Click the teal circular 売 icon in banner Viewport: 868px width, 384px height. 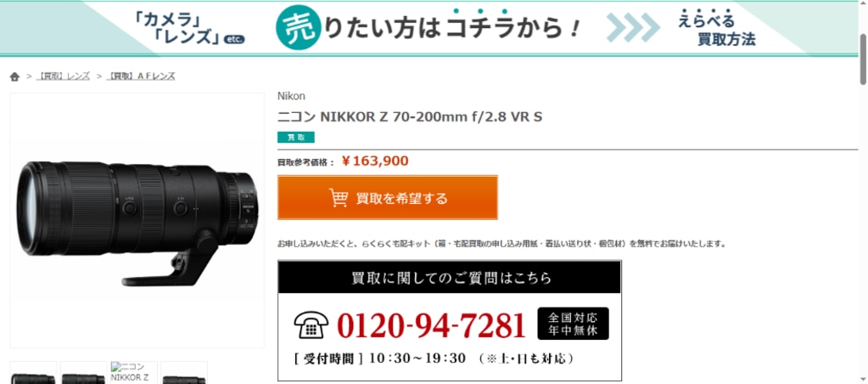(x=299, y=28)
